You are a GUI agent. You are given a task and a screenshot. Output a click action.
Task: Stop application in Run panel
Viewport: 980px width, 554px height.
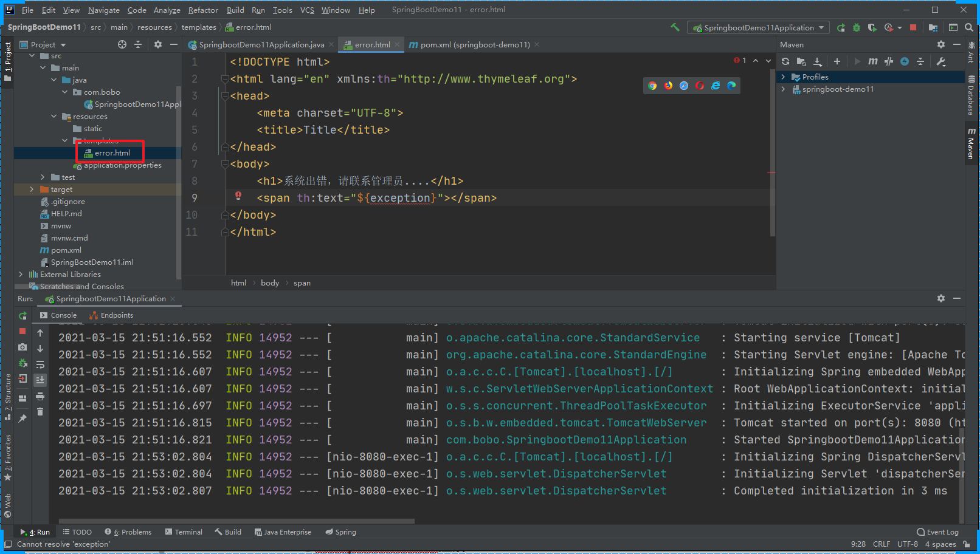[x=22, y=331]
